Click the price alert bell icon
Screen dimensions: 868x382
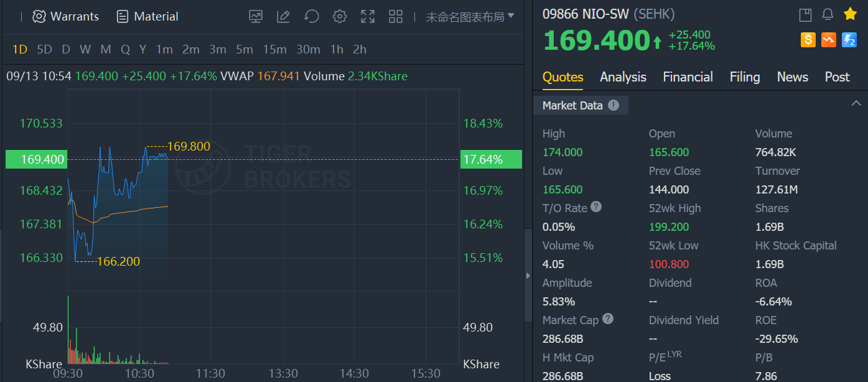[x=828, y=14]
